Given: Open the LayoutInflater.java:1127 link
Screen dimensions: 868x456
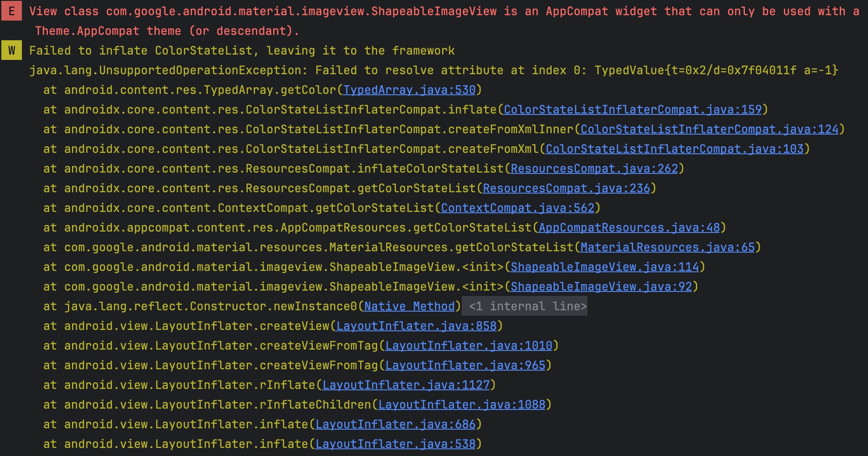Looking at the screenshot, I should pyautogui.click(x=406, y=385).
